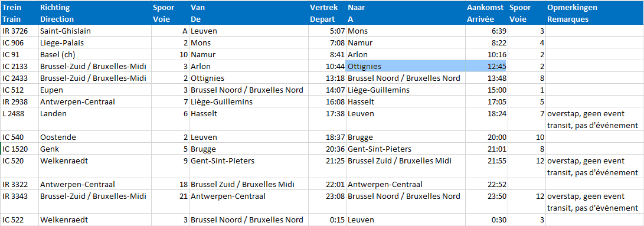Click the Aankomst / Arrivée header cell
The image size is (644, 226).
click(x=487, y=13)
